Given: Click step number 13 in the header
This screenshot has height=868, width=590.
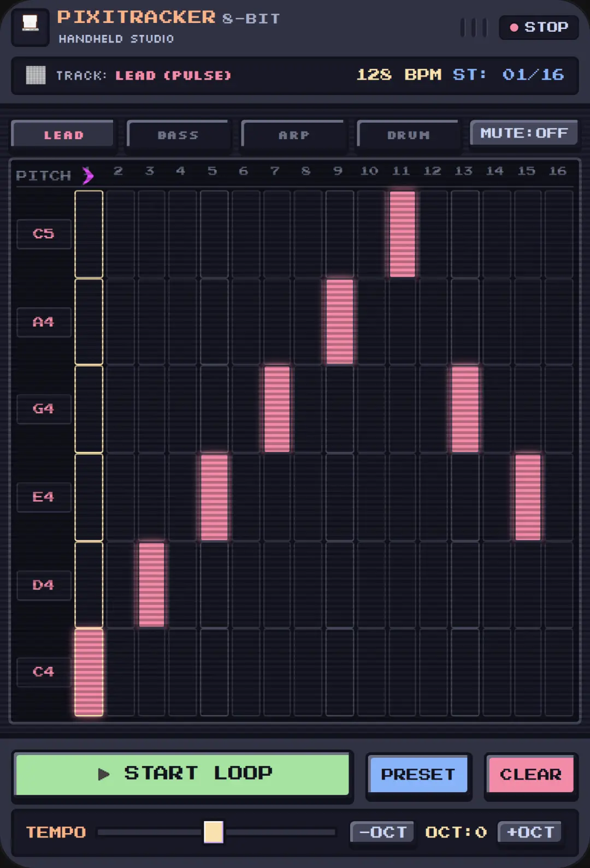Looking at the screenshot, I should [x=464, y=171].
